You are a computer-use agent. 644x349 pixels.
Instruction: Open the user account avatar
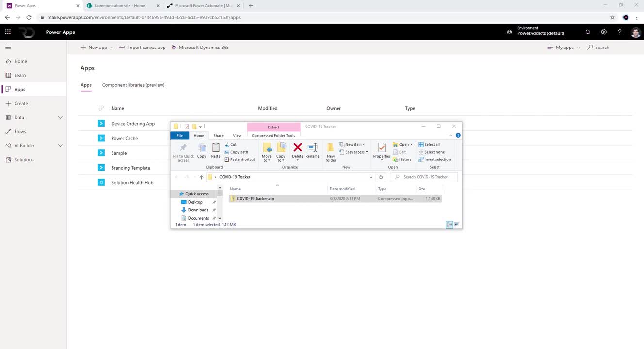click(x=636, y=32)
